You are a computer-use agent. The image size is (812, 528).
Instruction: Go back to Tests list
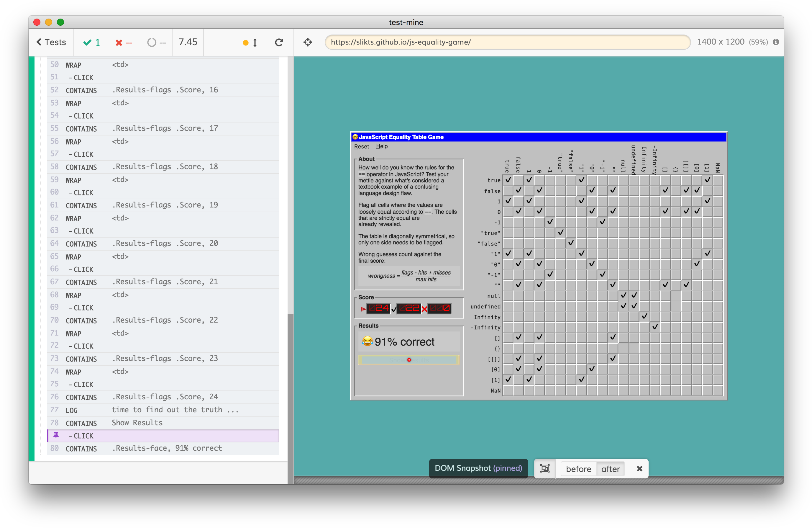click(51, 42)
